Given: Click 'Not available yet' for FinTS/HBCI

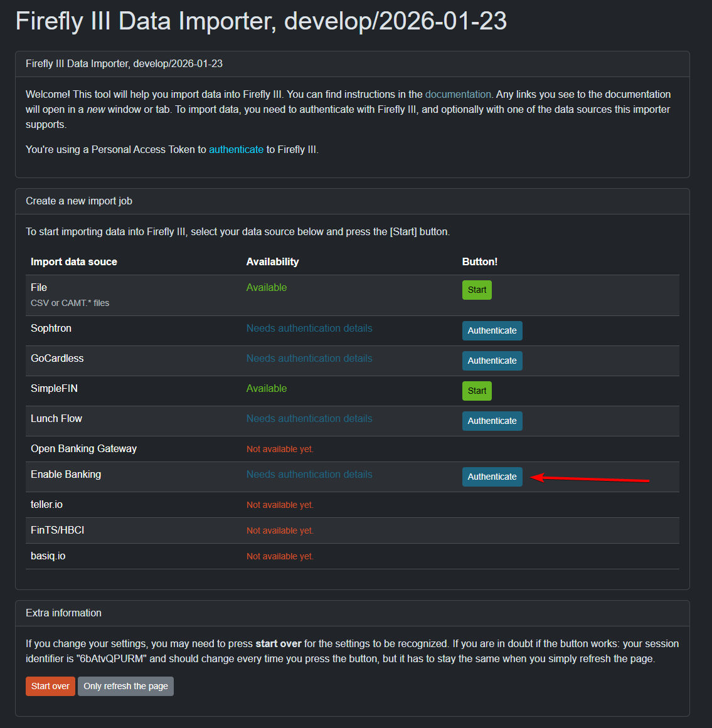Looking at the screenshot, I should 280,530.
